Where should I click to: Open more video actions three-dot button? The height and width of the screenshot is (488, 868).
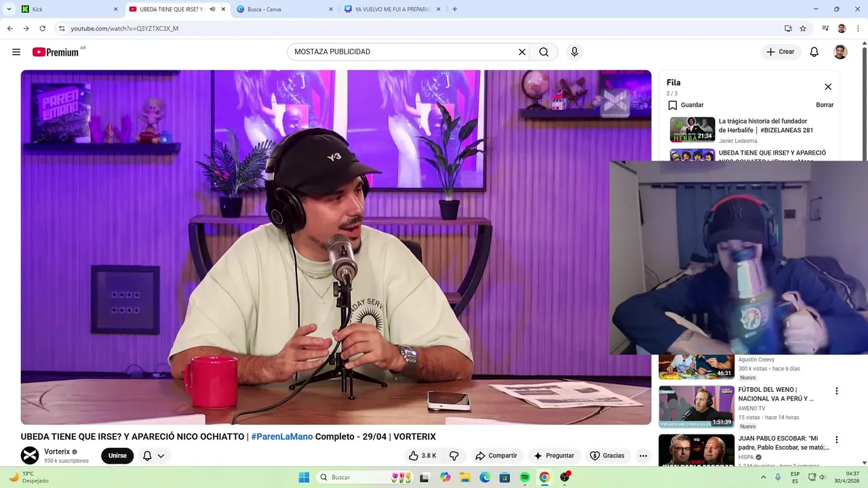pos(643,455)
